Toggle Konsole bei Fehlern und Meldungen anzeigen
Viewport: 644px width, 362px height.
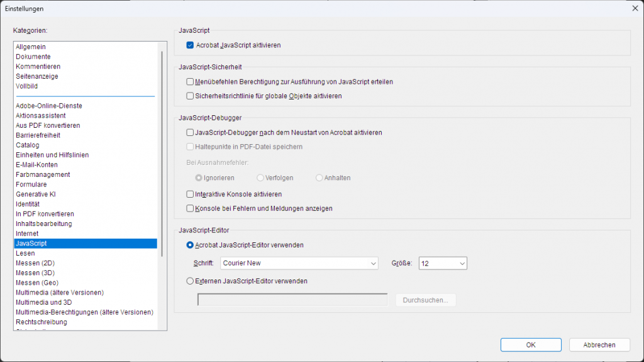190,208
